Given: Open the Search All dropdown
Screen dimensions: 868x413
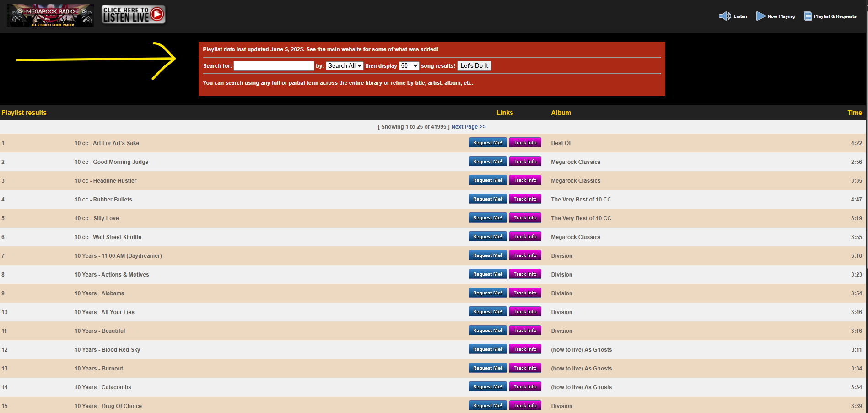Looking at the screenshot, I should pos(345,66).
